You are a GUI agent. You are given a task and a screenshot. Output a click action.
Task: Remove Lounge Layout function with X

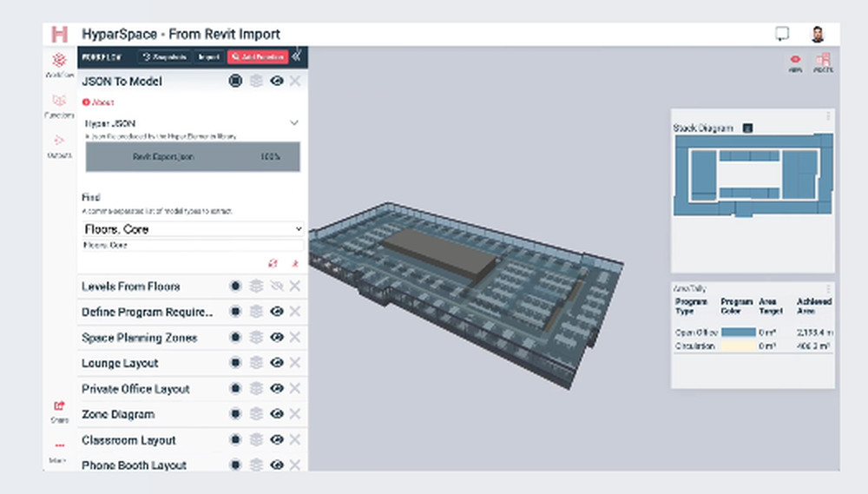pos(295,362)
